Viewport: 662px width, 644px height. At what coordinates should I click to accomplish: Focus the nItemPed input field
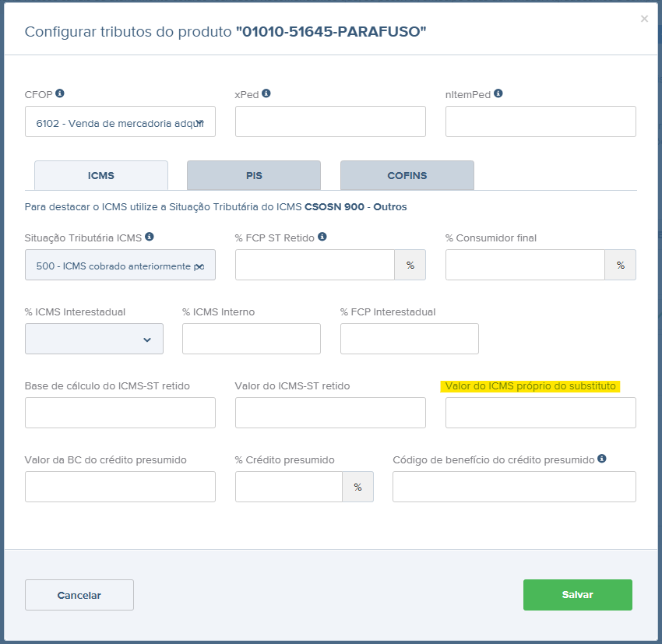click(x=541, y=121)
